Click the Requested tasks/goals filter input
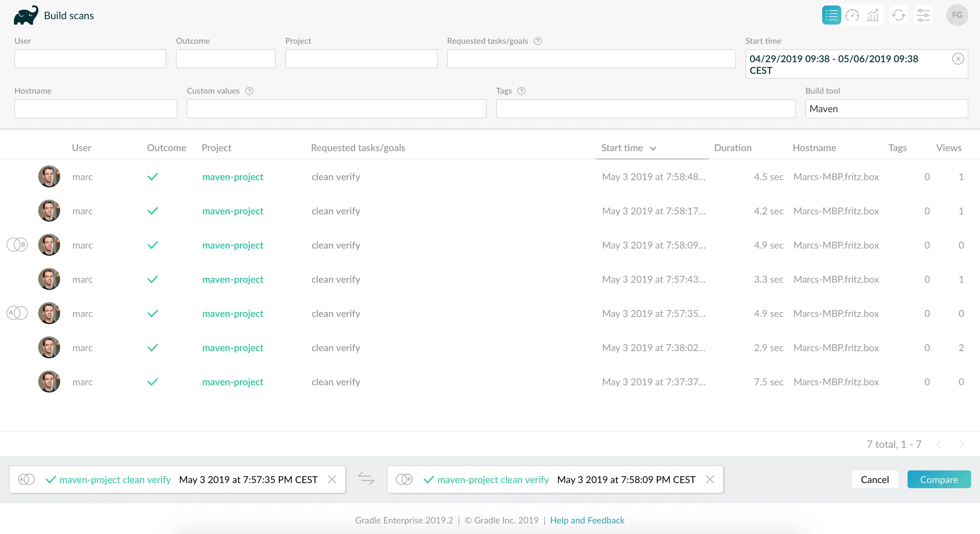This screenshot has width=980, height=534. click(591, 59)
